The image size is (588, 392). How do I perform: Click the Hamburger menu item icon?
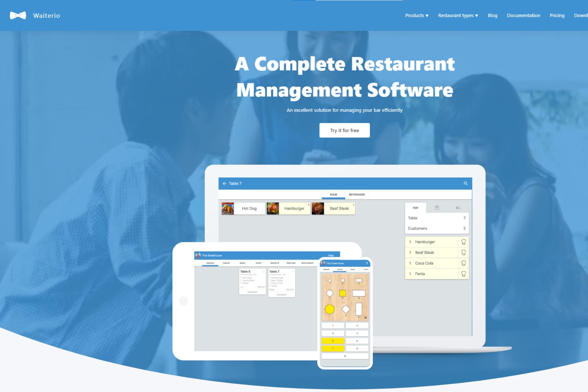(x=272, y=208)
